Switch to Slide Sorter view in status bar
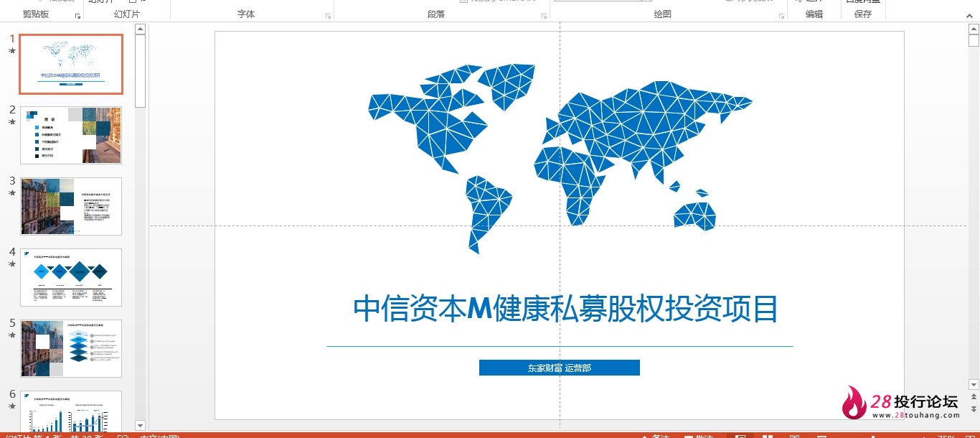The width and height of the screenshot is (980, 438). click(x=768, y=435)
